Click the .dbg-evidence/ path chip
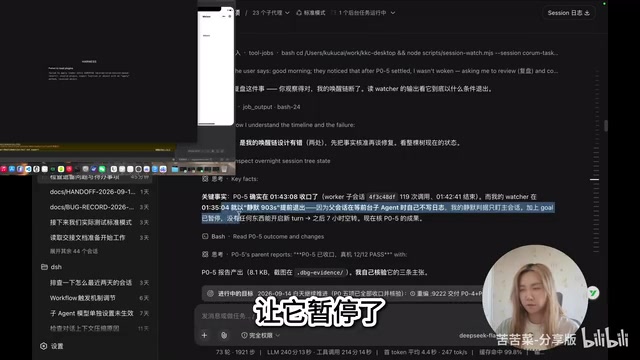The width and height of the screenshot is (640, 360). click(x=320, y=273)
